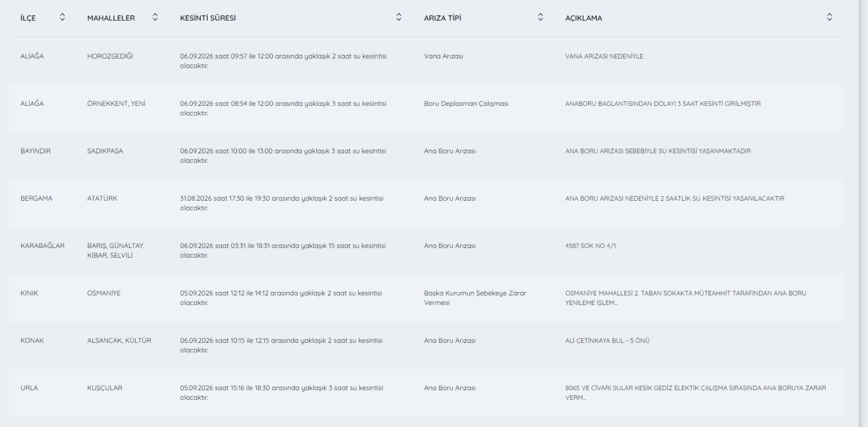868x427 pixels.
Task: Select the ÖRNEKKENT, YENİ neighborhood cell
Action: [x=116, y=104]
